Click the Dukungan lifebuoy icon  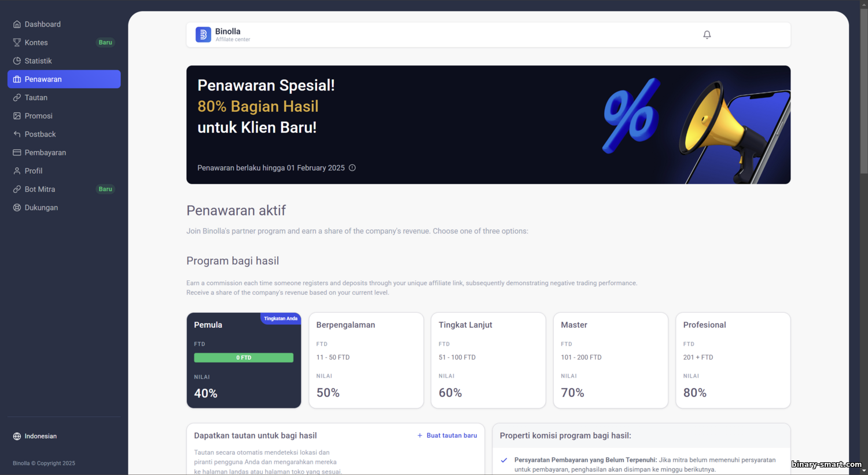17,207
